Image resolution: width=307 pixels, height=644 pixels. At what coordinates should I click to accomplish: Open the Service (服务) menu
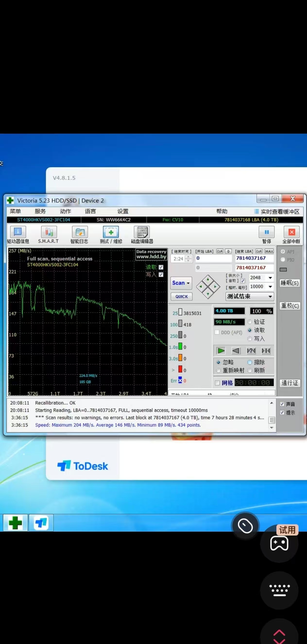[x=40, y=212]
